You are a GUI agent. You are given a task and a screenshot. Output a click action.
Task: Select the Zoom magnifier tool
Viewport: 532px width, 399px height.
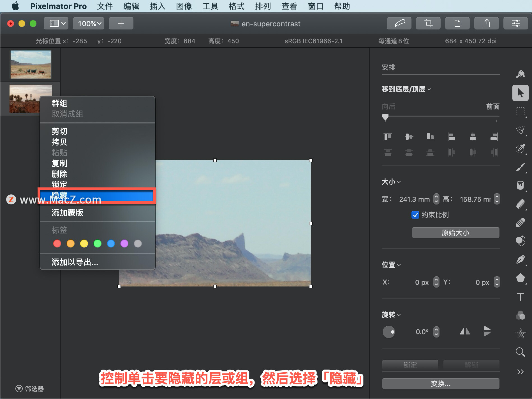(520, 352)
